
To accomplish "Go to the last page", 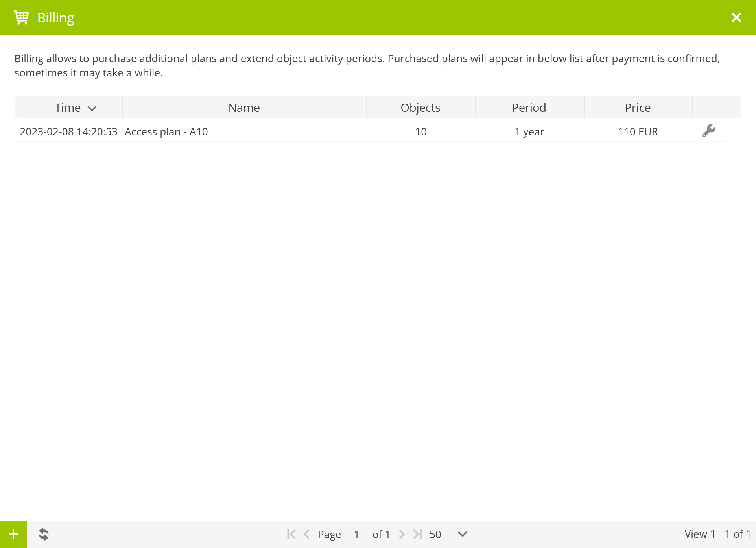I will 417,534.
